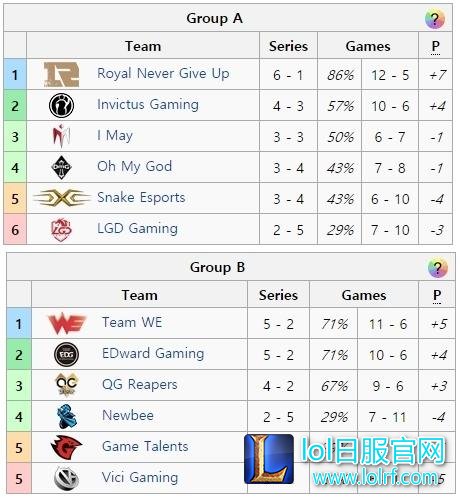Click the LGD Gaming logo
460x498 pixels.
click(x=62, y=229)
